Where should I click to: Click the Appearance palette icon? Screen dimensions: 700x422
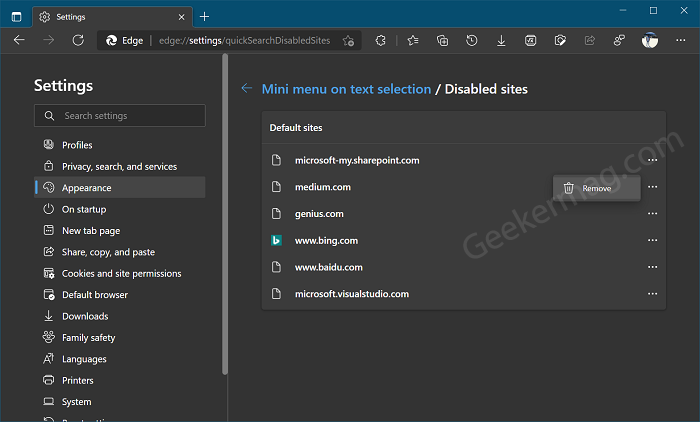click(x=49, y=187)
